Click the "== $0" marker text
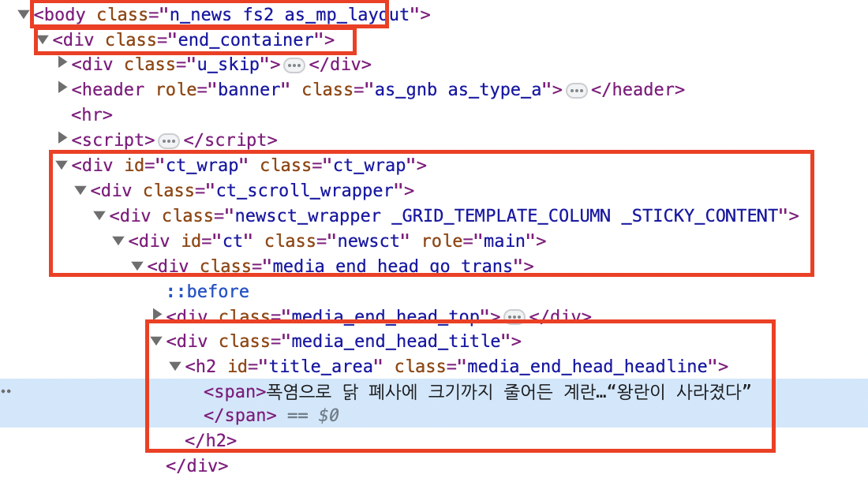Screen dimensions: 868x478 (x=312, y=416)
